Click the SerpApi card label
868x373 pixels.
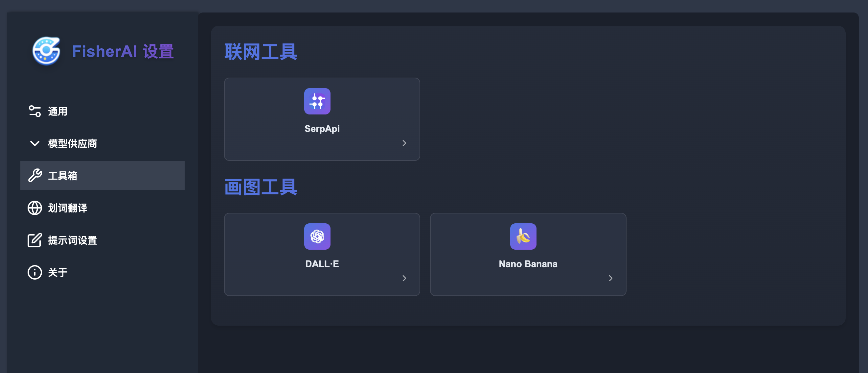(x=322, y=129)
